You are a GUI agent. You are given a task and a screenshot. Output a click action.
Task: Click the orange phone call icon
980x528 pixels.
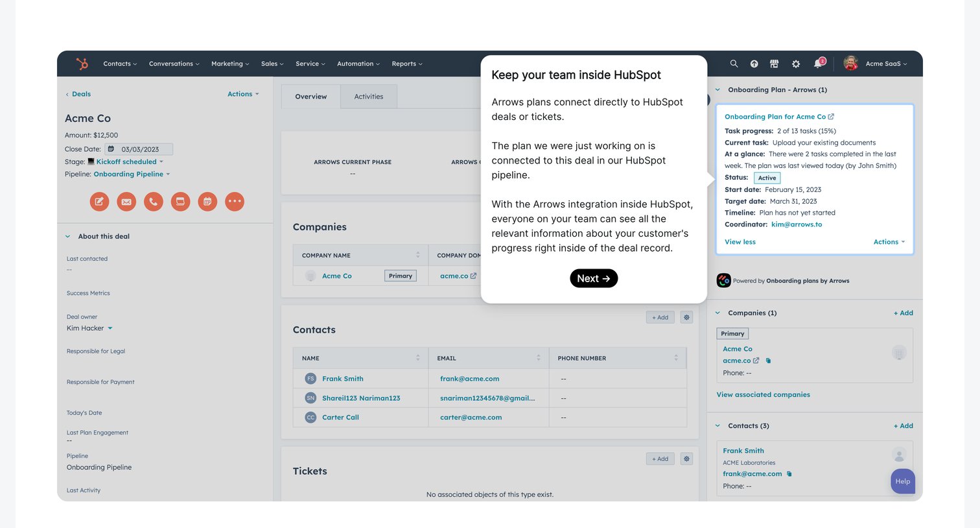click(154, 202)
